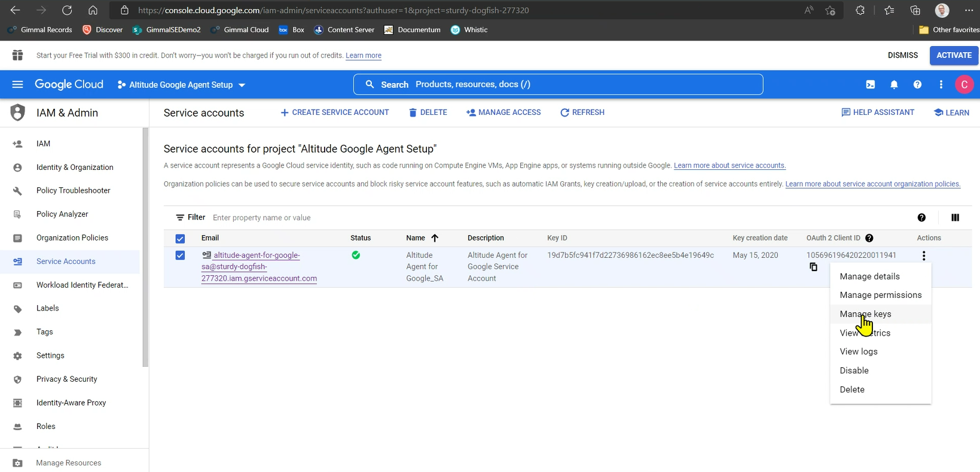Screen dimensions: 980x472
Task: Toggle the select-all header checkbox
Action: point(180,239)
